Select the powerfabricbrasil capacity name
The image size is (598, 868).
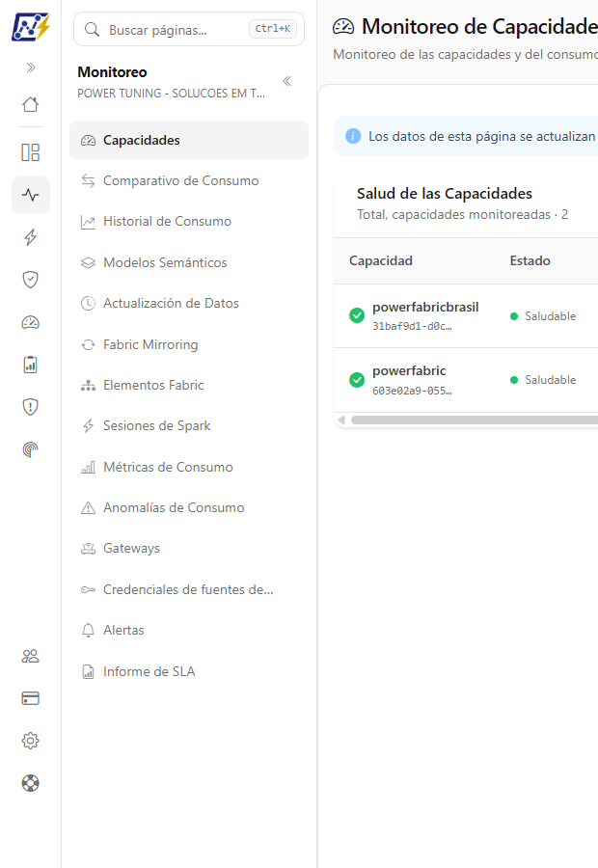point(425,308)
